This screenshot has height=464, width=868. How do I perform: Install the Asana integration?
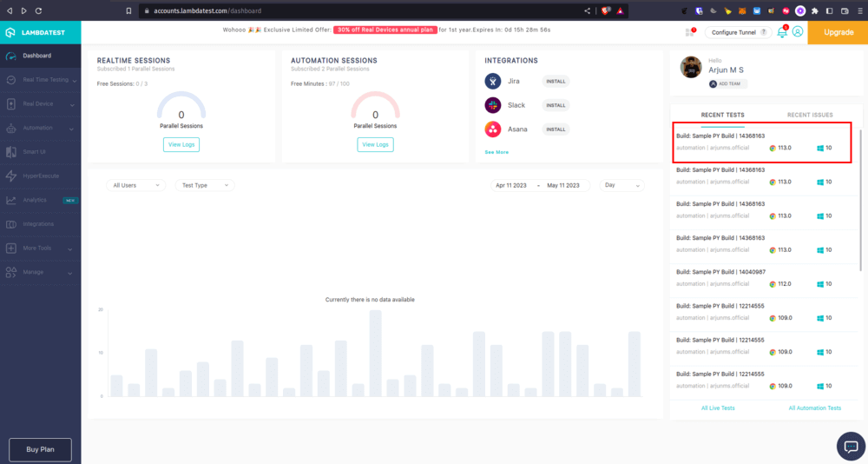(556, 129)
